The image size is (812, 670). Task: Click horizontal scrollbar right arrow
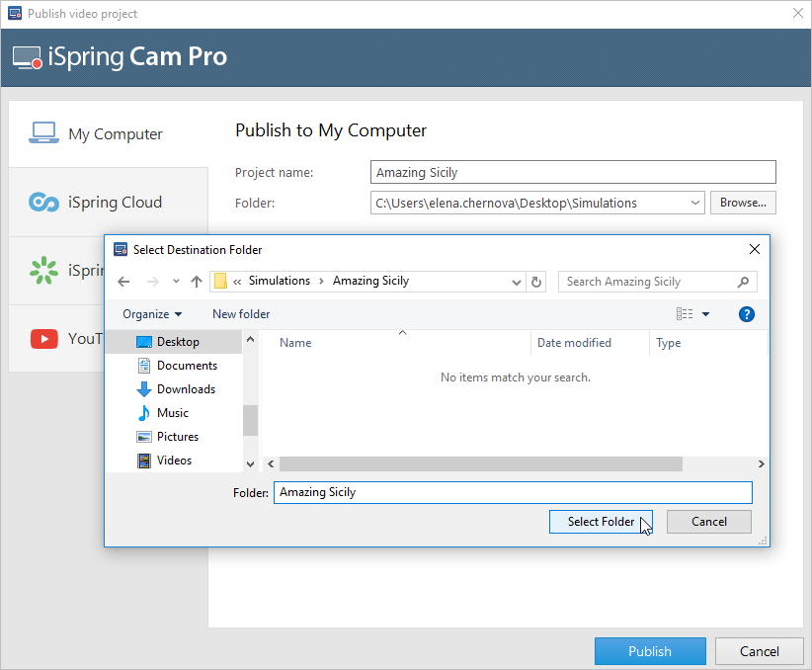pyautogui.click(x=762, y=464)
